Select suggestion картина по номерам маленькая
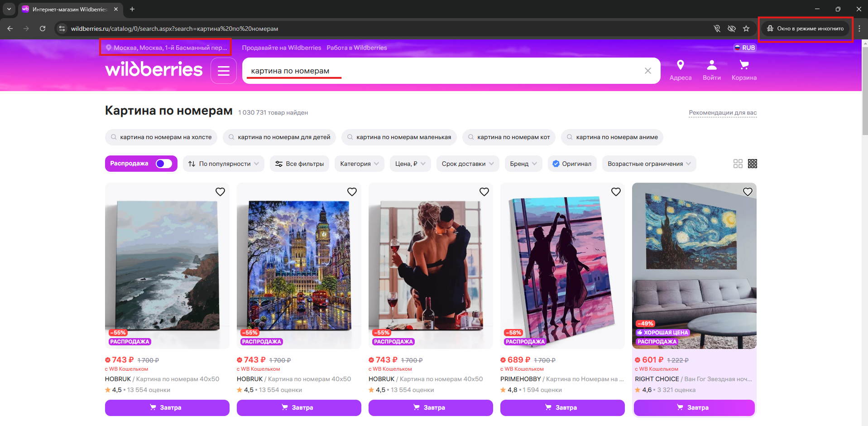 point(399,137)
